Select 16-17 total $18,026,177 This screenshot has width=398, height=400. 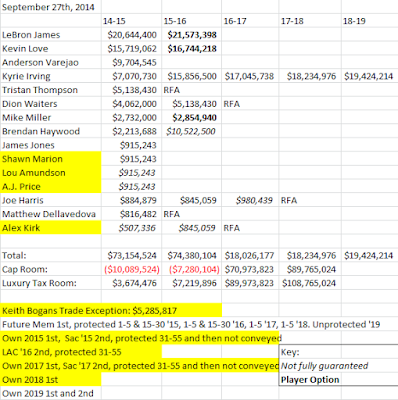coord(249,256)
